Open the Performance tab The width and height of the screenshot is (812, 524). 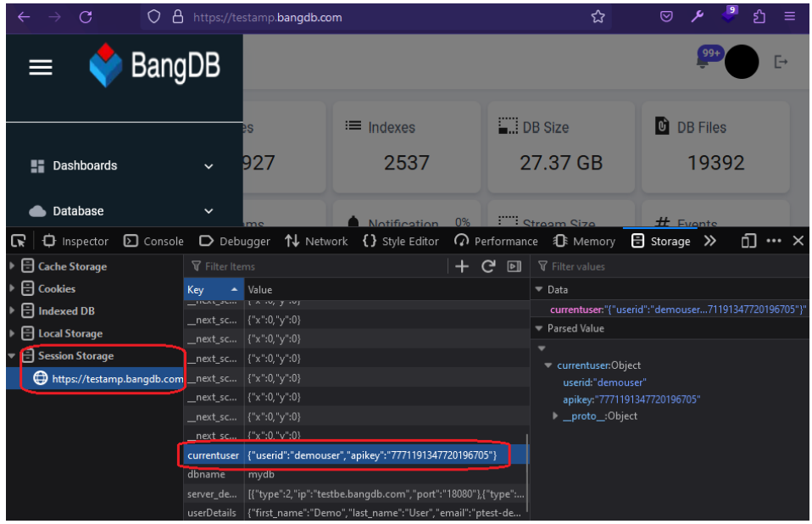click(x=496, y=242)
